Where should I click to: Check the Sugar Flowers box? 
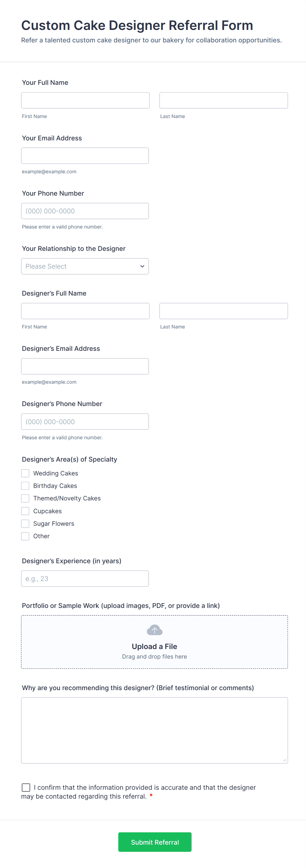25,523
